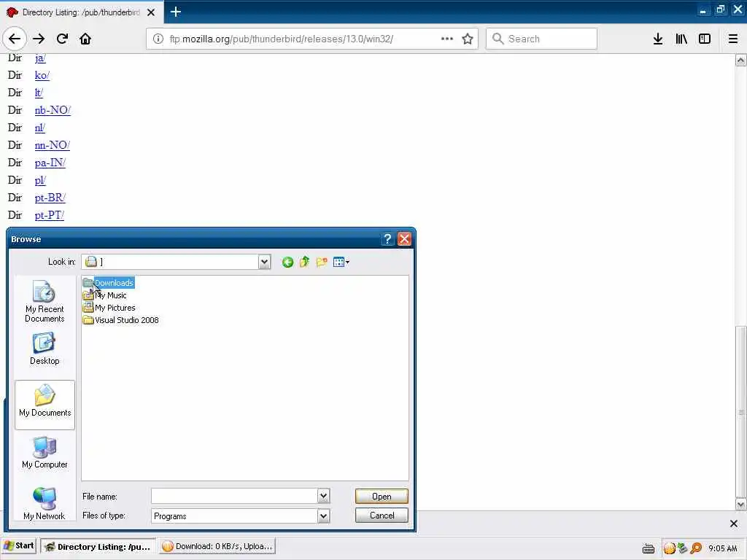This screenshot has width=747, height=560.
Task: Select the Visual Studio 2008 folder
Action: tap(120, 320)
